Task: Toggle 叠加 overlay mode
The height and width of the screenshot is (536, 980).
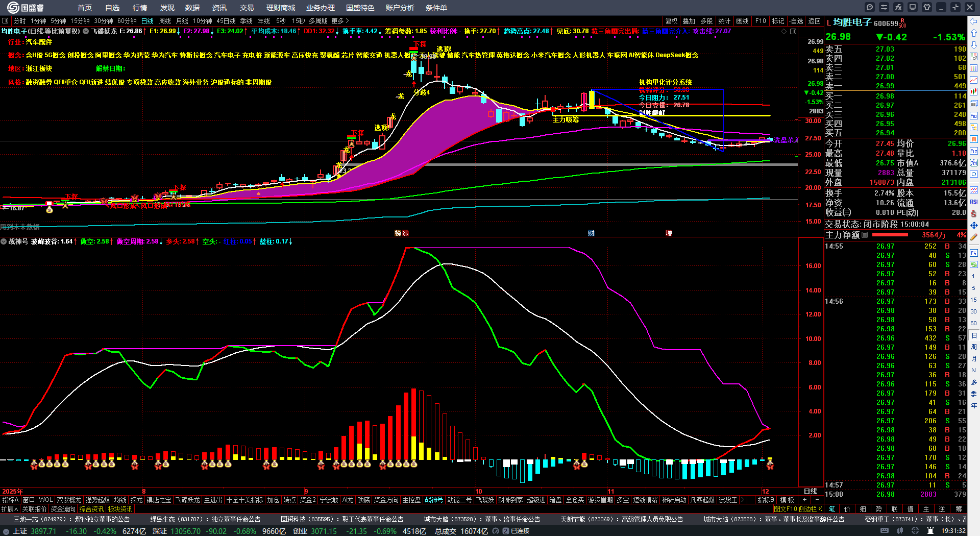Action: click(689, 21)
